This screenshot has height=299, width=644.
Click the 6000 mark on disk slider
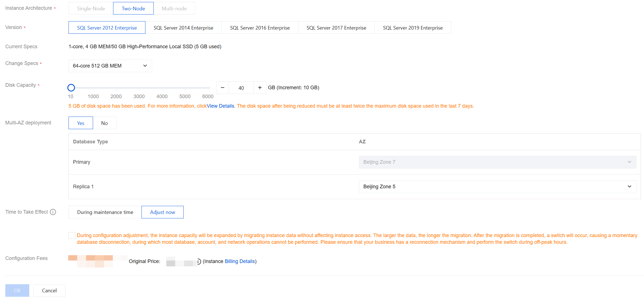click(x=208, y=97)
